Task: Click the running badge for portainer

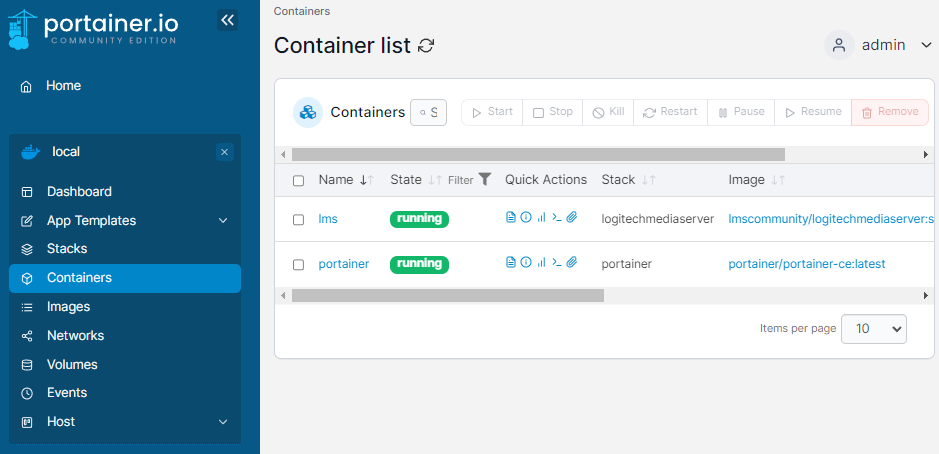Action: click(419, 264)
